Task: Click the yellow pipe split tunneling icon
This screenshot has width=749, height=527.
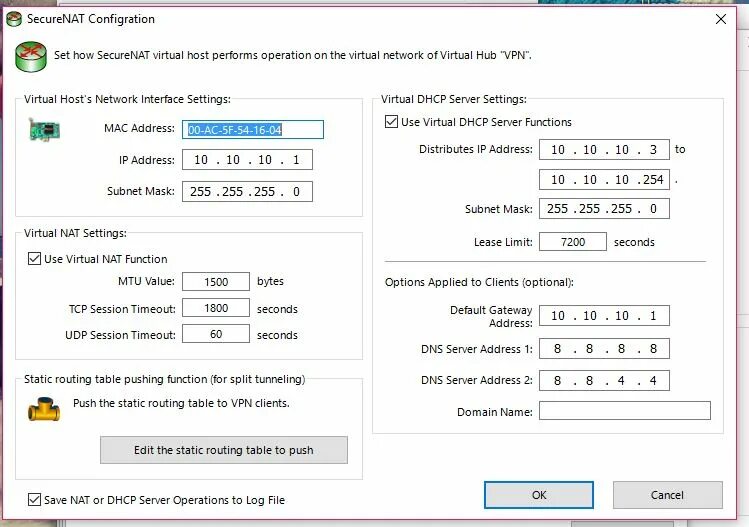Action: 44,409
